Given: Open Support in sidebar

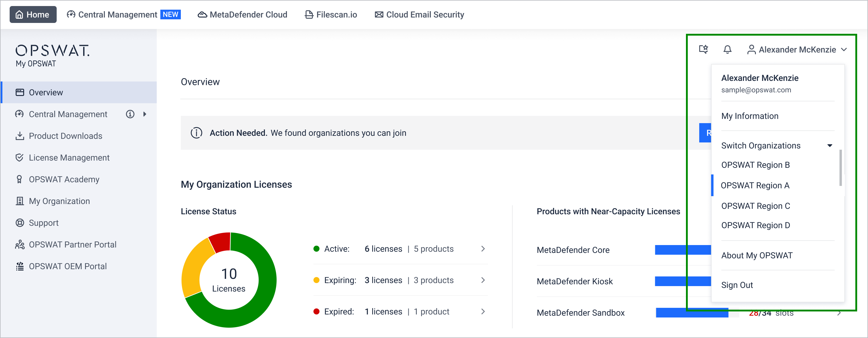Looking at the screenshot, I should [x=79, y=223].
